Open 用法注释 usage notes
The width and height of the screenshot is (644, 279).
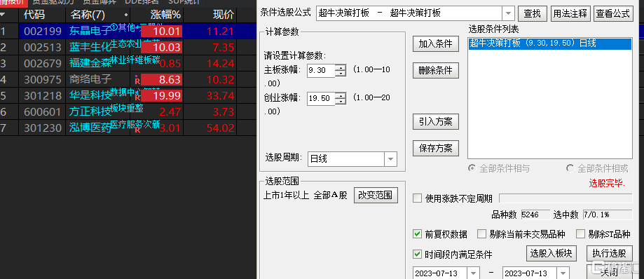point(570,13)
